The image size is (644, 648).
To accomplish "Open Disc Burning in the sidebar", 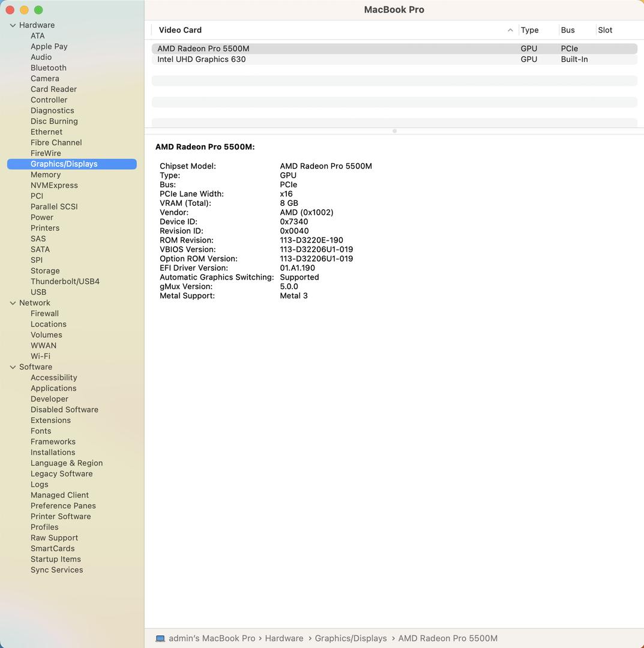I will click(54, 121).
